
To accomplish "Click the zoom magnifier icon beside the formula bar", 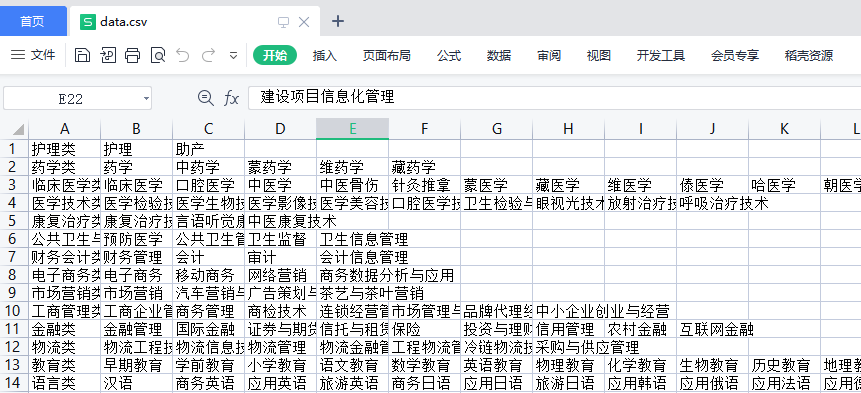I will coord(205,98).
